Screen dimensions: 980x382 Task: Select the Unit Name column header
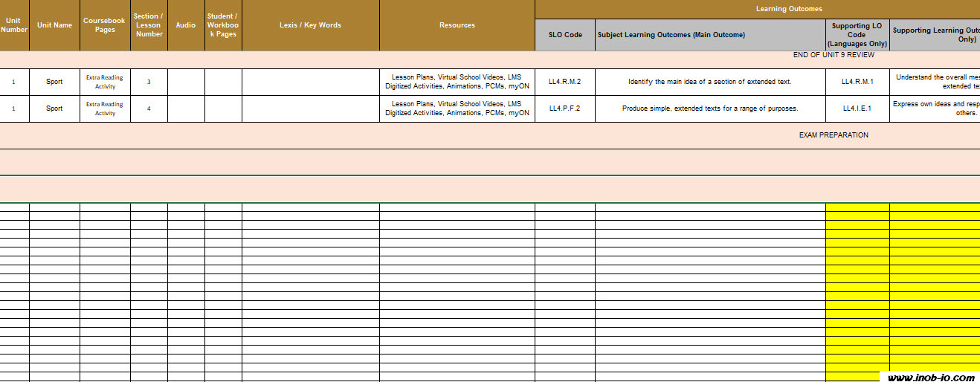pos(54,25)
